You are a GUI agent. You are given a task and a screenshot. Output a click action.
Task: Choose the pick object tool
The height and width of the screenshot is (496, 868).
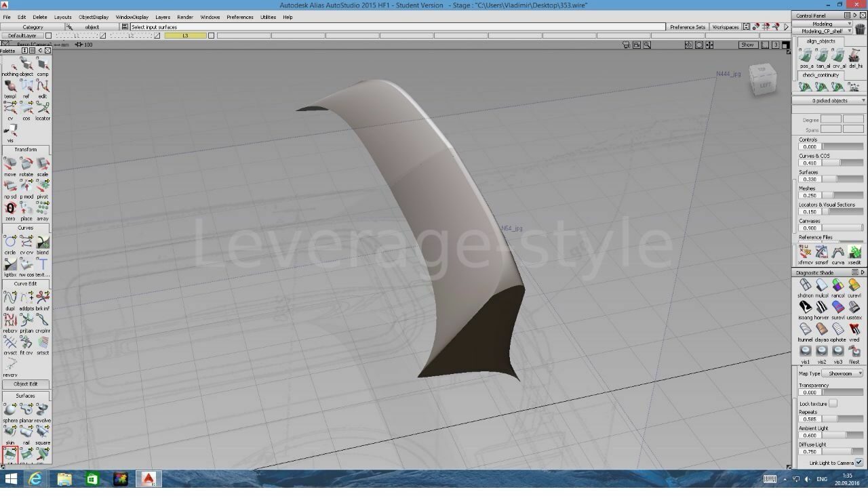coord(26,66)
